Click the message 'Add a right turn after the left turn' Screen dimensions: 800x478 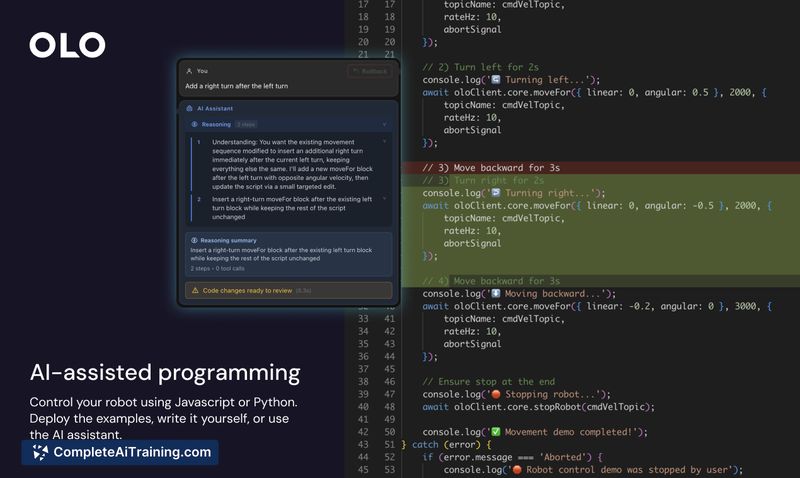[237, 86]
